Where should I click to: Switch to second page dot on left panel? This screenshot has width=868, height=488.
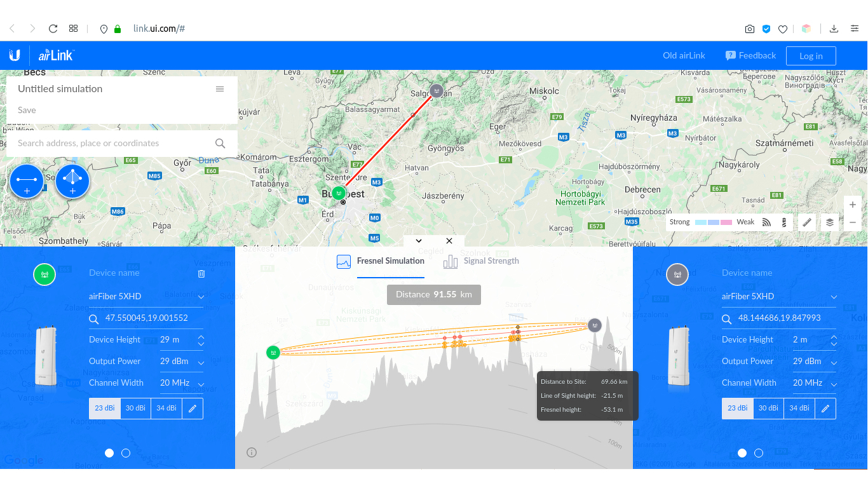[x=126, y=453]
